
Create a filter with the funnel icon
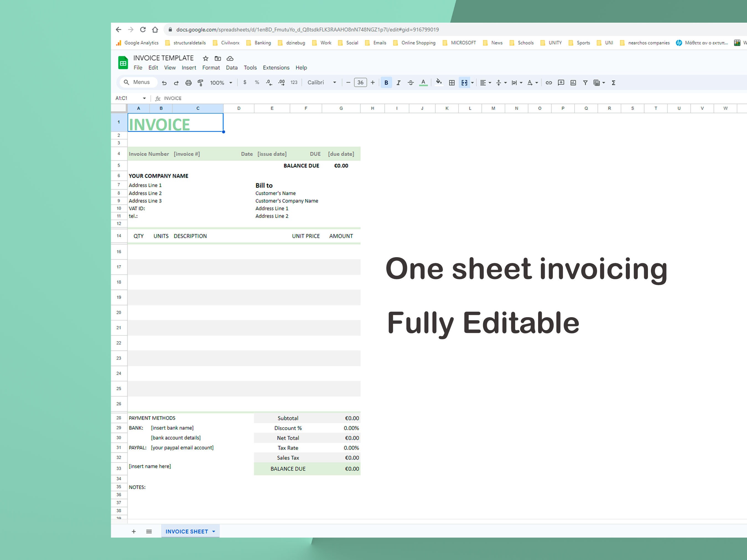click(x=585, y=82)
